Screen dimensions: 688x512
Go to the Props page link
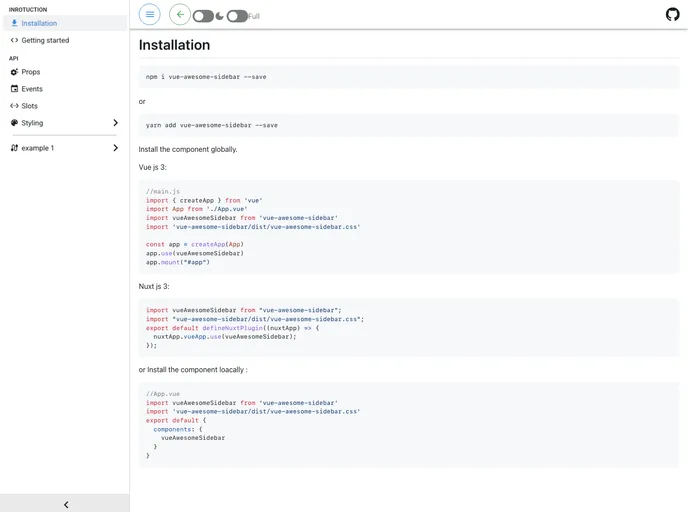31,72
